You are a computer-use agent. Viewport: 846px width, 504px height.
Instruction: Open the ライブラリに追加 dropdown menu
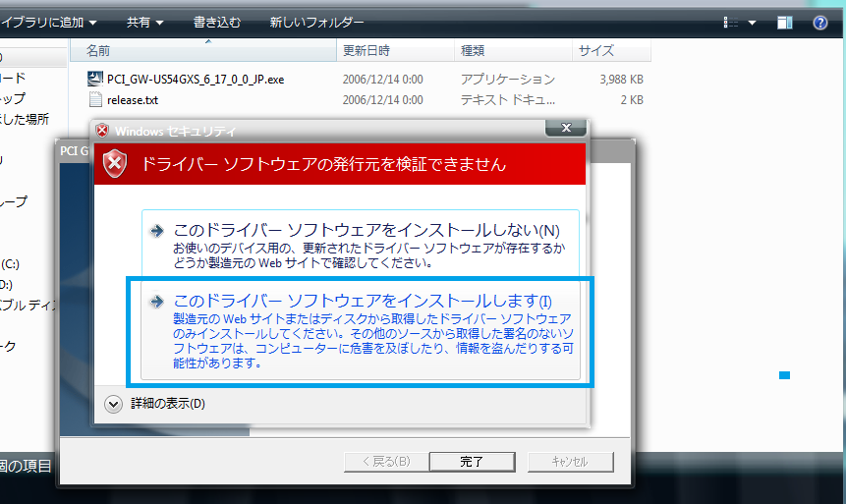click(48, 23)
